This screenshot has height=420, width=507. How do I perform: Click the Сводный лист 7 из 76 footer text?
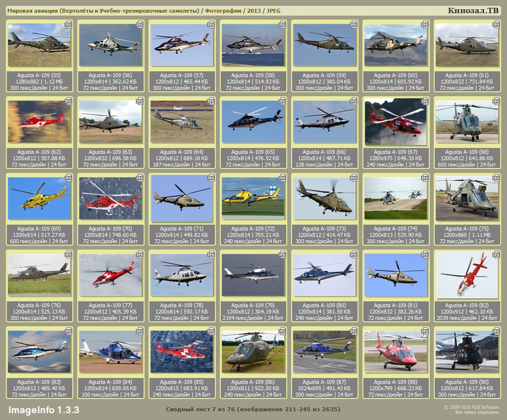pyautogui.click(x=253, y=409)
